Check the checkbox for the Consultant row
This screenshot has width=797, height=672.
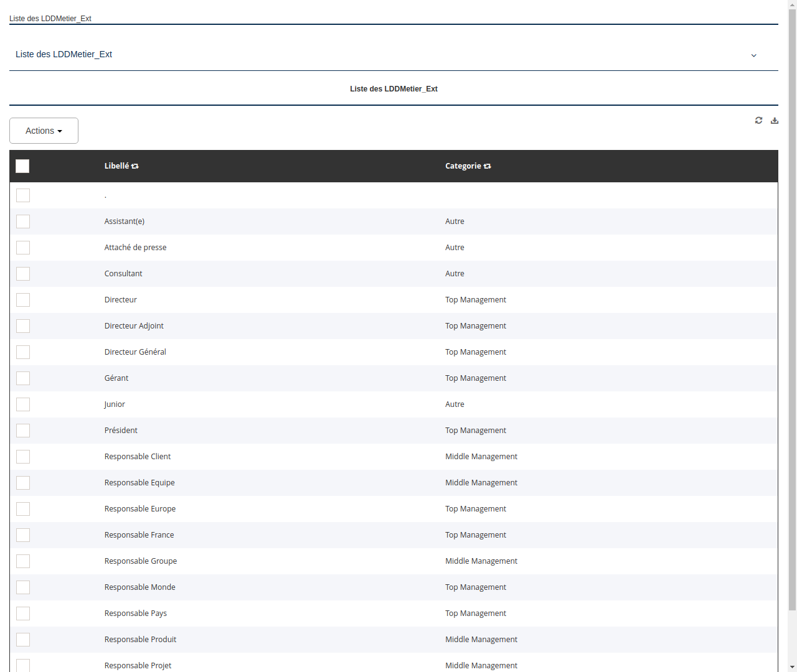click(x=23, y=274)
